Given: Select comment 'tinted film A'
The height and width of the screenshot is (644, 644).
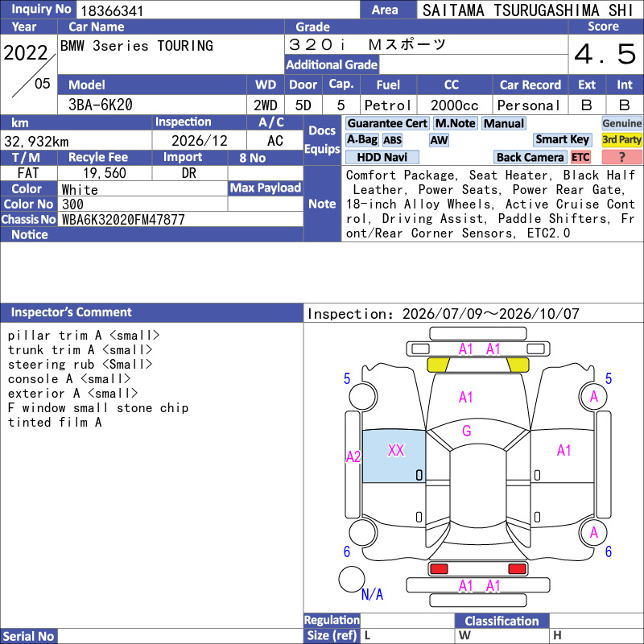Looking at the screenshot, I should 55,422.
